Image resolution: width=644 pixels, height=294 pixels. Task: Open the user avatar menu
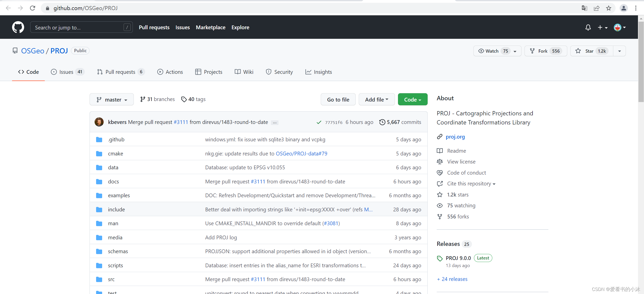[x=620, y=27]
